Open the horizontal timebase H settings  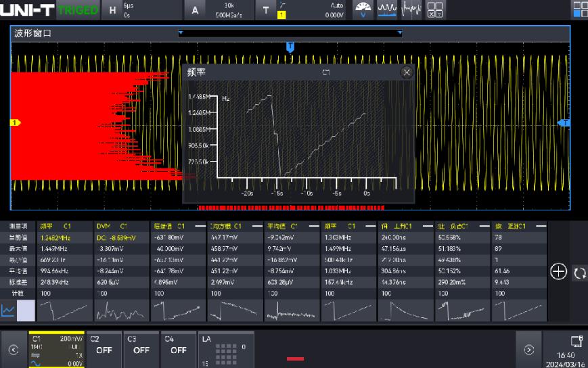click(113, 10)
